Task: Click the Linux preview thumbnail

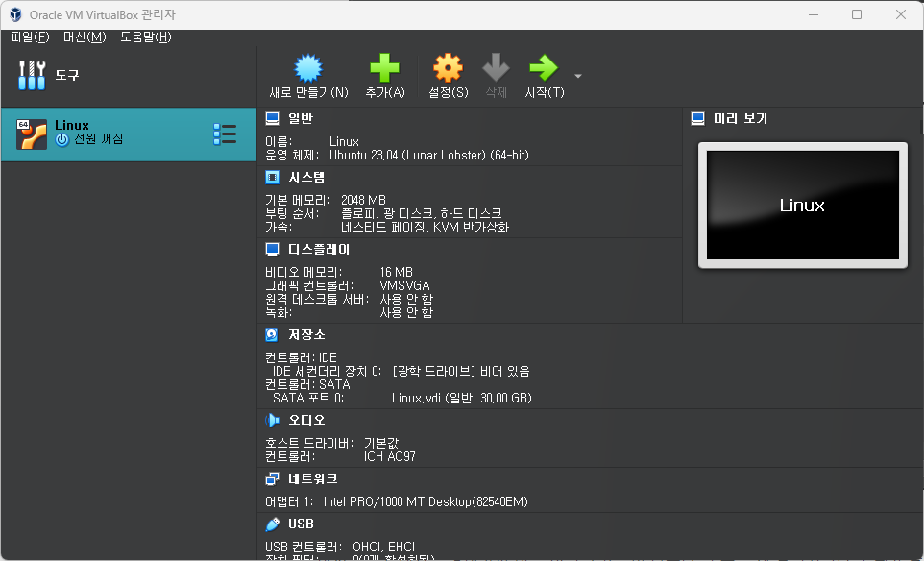Action: click(x=803, y=205)
